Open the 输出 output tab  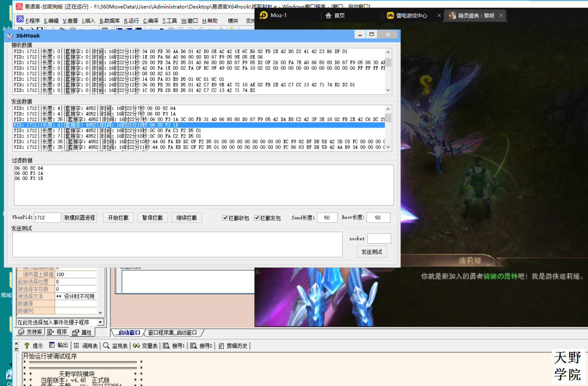point(58,345)
